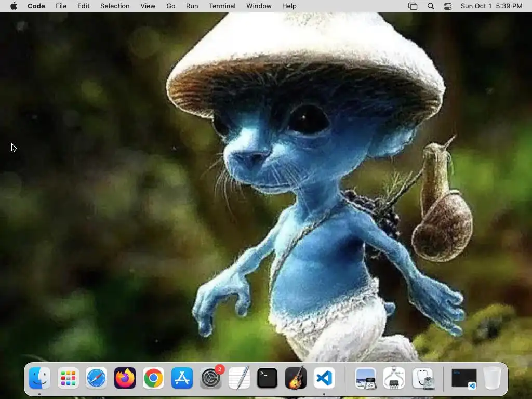This screenshot has width=532, height=399.
Task: Open the Terminal menu in menu bar
Action: coord(222,6)
